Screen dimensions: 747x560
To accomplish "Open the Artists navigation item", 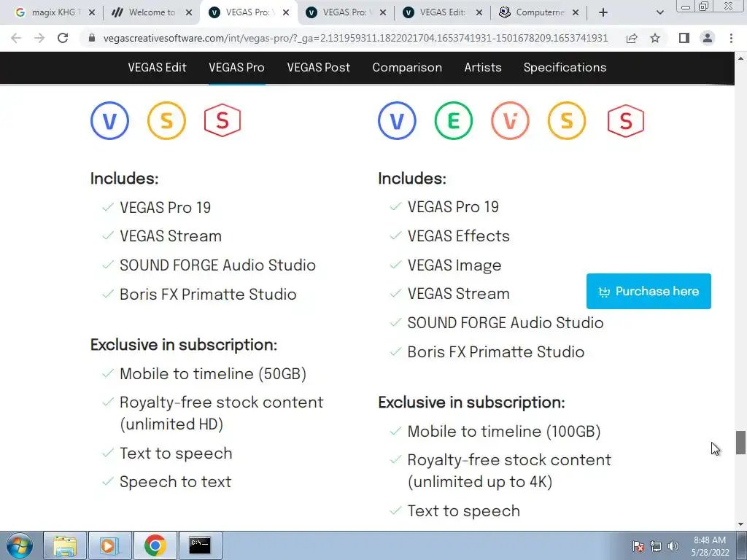I will coord(483,68).
